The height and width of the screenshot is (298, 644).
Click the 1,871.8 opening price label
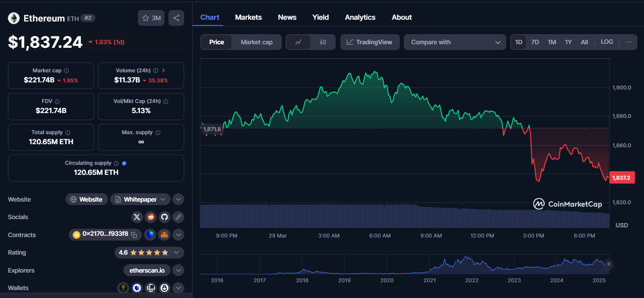212,129
